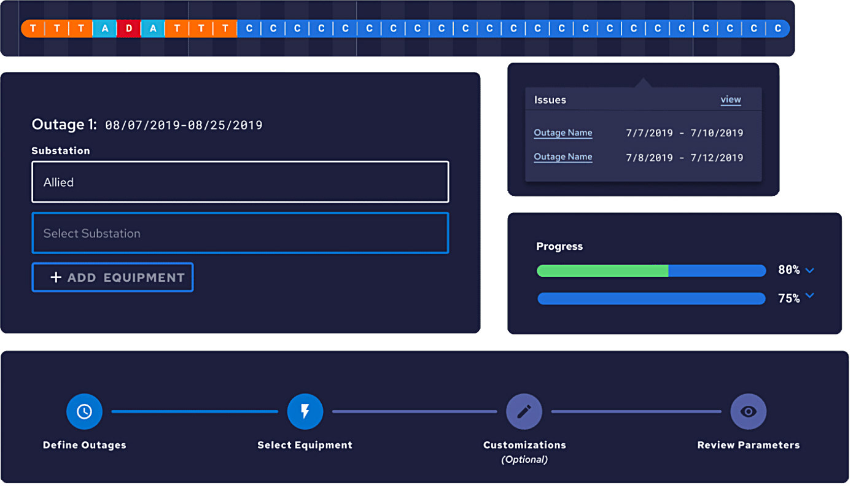Click the Outage 1: heading

(x=64, y=125)
